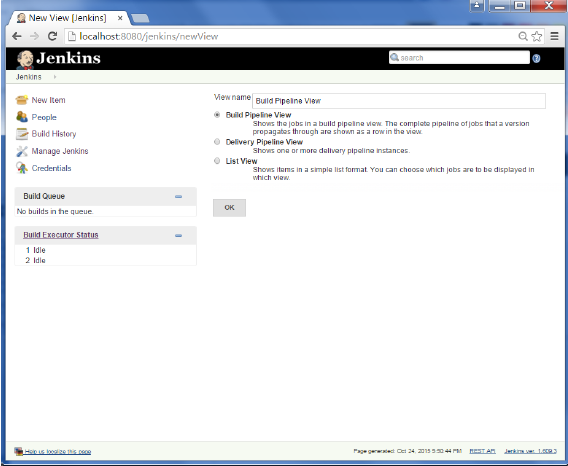Select the New View [Jenkins] tab
Screen dimensions: 568x466
tap(67, 18)
